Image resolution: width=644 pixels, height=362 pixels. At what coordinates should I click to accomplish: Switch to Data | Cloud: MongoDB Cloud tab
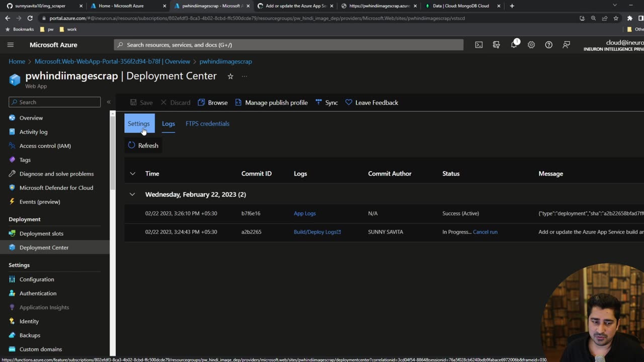tap(462, 6)
